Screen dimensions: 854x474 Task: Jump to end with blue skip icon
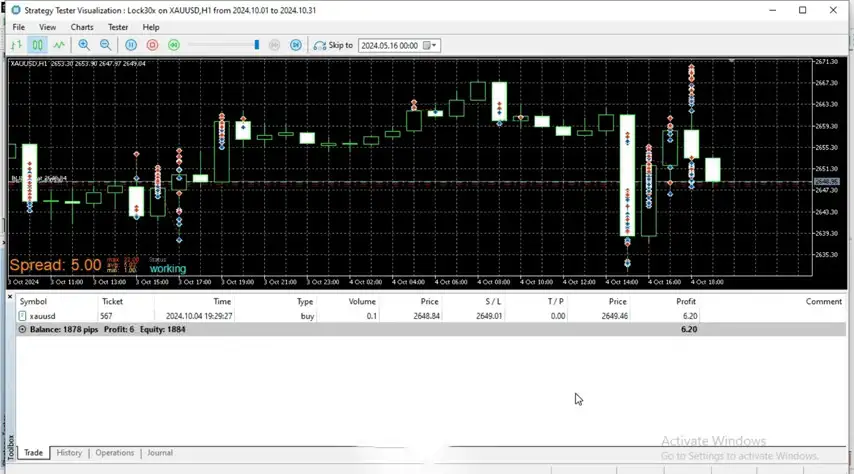295,45
